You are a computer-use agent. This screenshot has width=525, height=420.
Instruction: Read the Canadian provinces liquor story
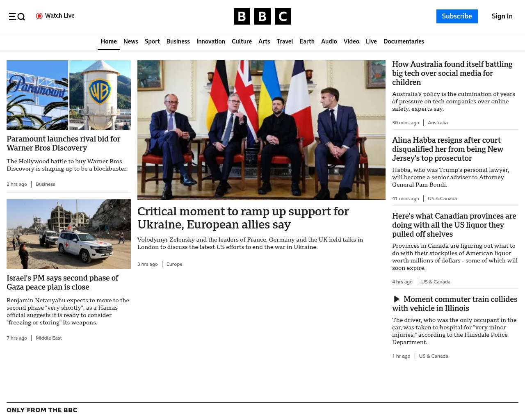pos(454,225)
